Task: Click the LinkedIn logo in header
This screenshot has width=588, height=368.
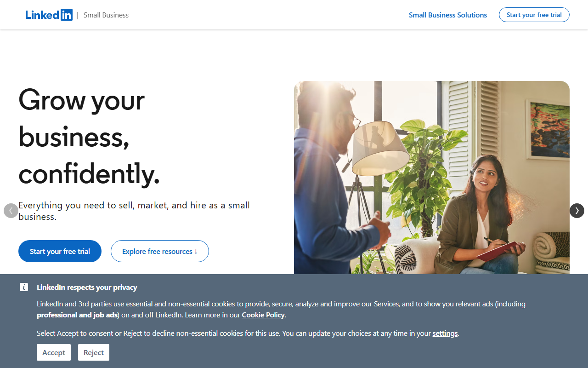Action: (x=49, y=15)
